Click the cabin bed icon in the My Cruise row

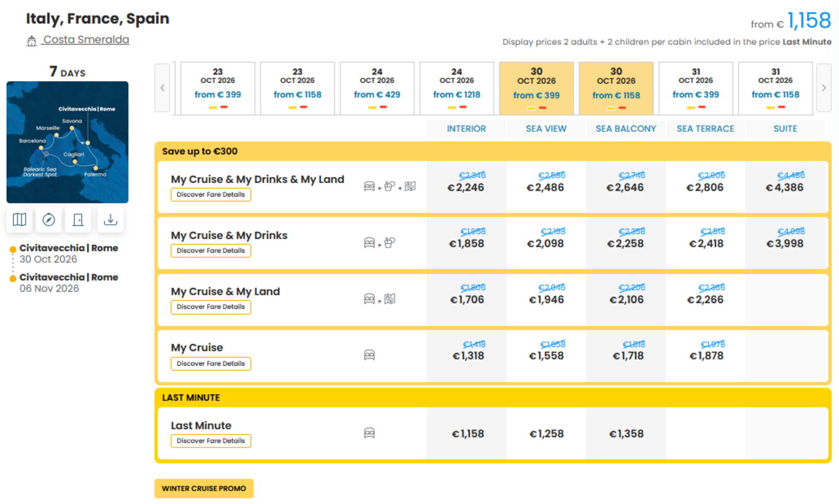click(x=370, y=355)
